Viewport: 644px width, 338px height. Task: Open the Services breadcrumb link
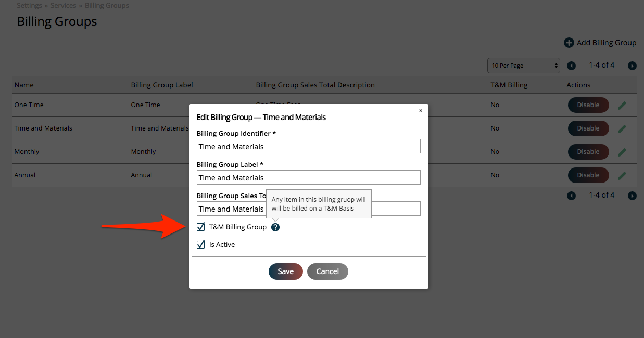[x=64, y=5]
